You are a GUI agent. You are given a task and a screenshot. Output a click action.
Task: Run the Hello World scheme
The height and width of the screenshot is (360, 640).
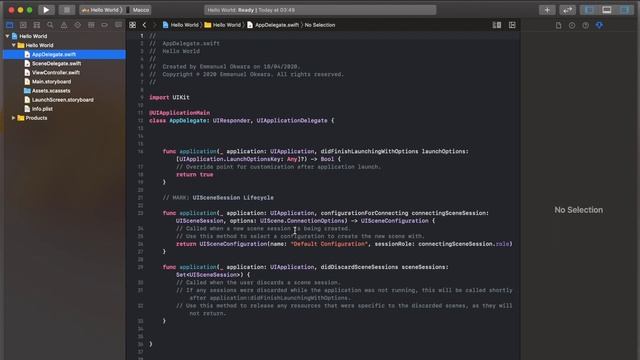pos(46,10)
